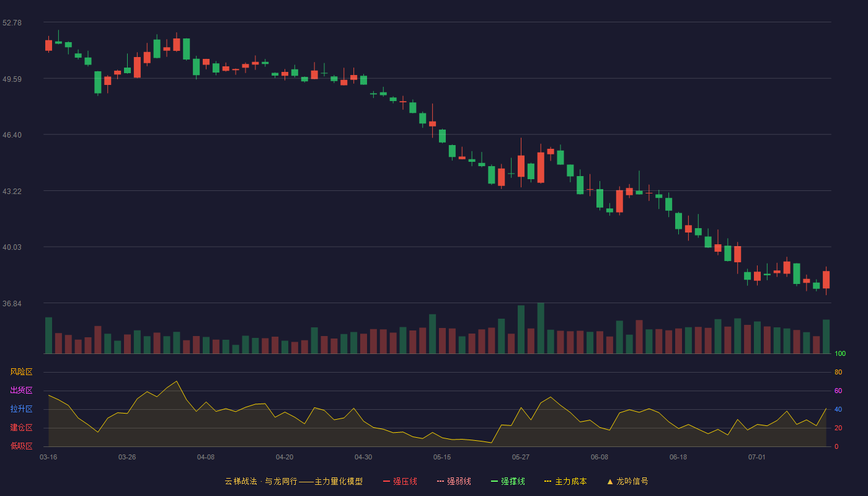
Task: Click the pink dashed 强弱线 legend marker
Action: pos(440,481)
